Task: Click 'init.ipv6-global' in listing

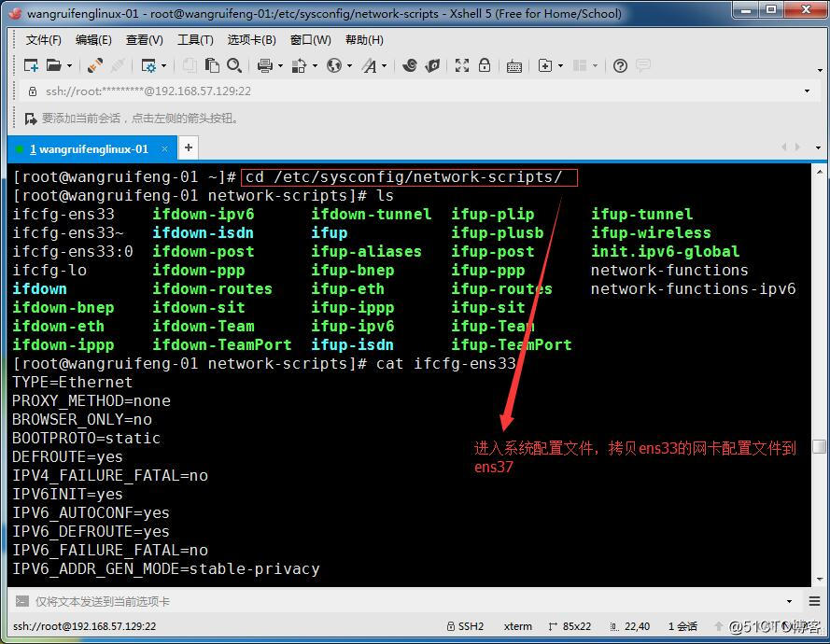Action: click(665, 252)
